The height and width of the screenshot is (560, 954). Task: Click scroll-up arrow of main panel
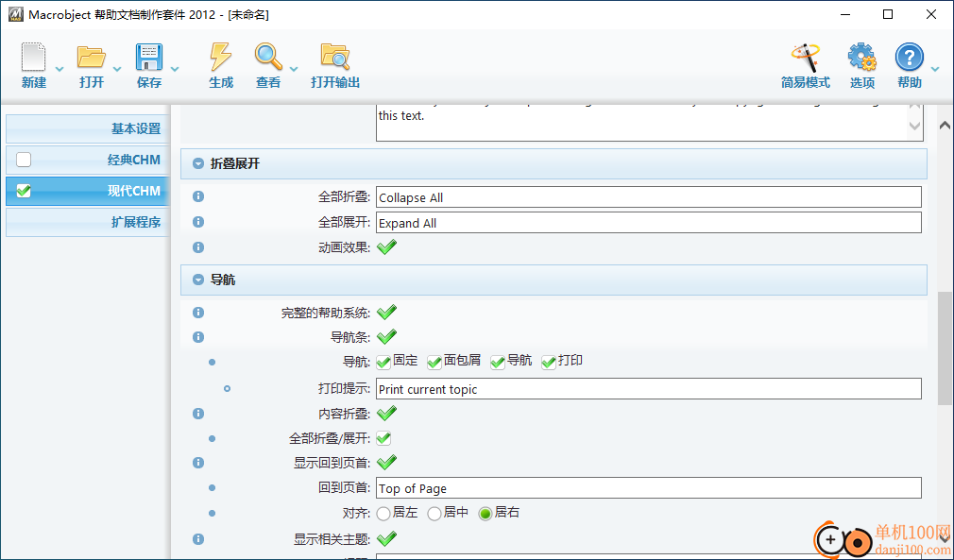pos(945,126)
